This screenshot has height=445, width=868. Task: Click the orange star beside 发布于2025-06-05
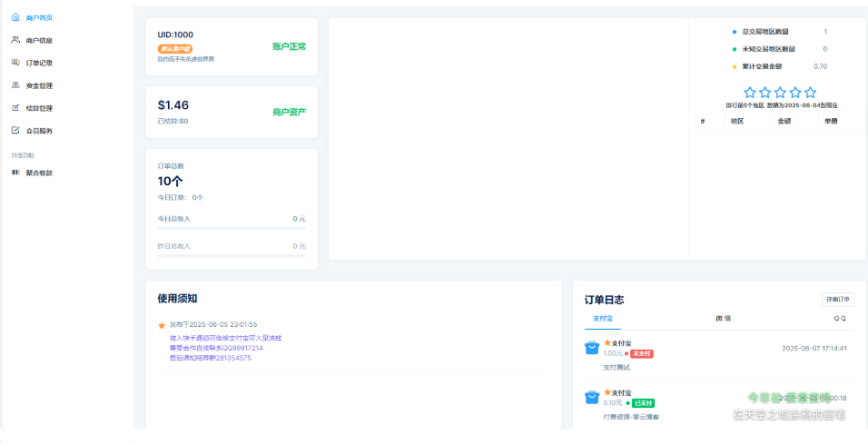[162, 325]
